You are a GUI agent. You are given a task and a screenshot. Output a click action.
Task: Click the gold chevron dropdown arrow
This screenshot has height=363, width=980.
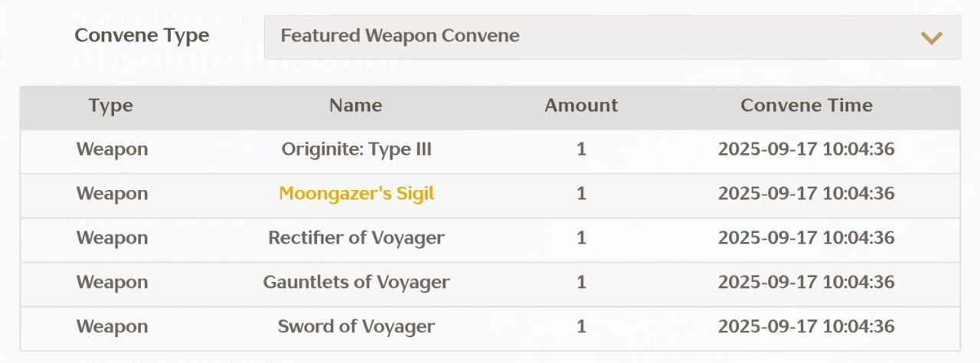[931, 38]
